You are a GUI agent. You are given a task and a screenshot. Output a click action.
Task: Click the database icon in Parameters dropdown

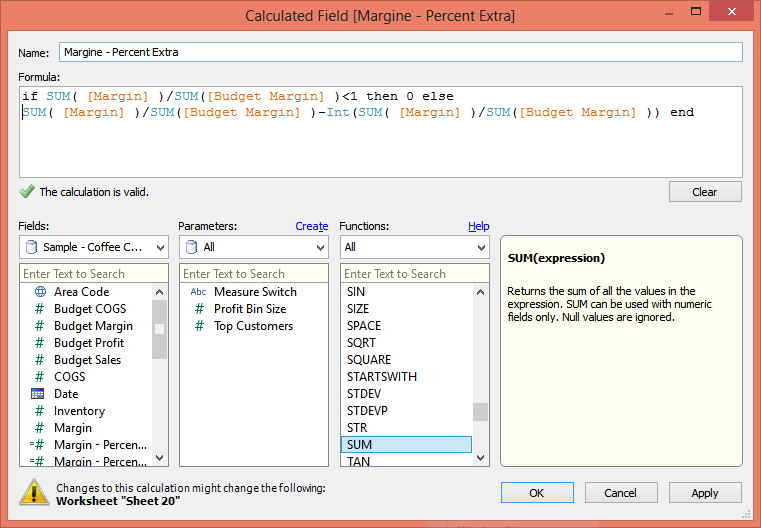pos(192,247)
